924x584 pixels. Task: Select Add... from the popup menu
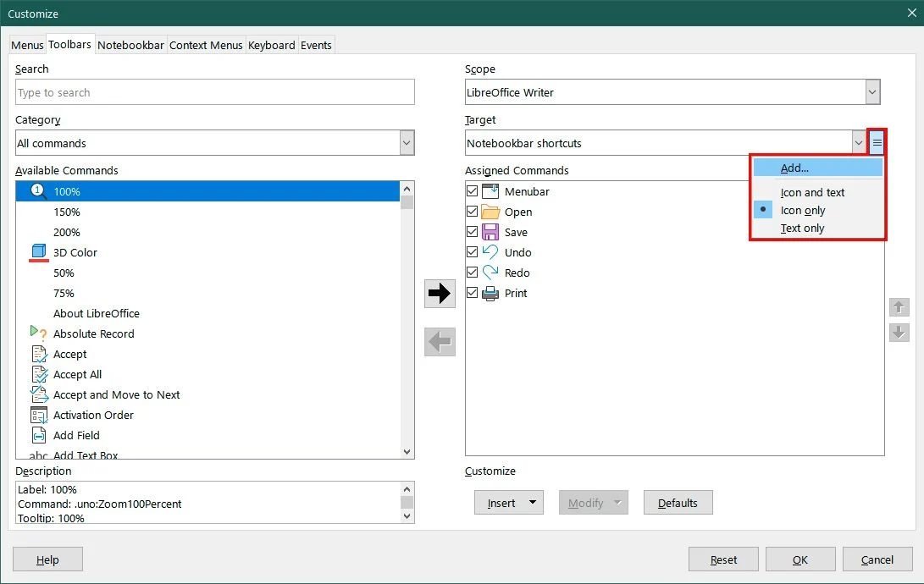tap(818, 168)
